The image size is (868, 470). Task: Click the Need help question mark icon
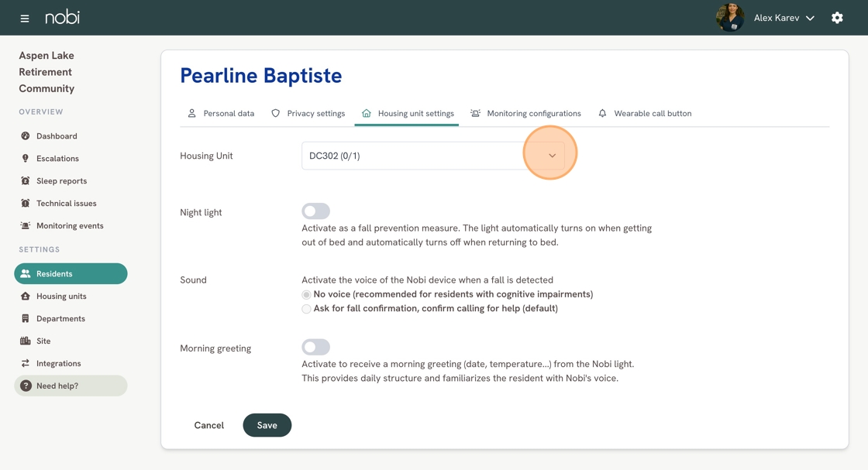[26, 386]
